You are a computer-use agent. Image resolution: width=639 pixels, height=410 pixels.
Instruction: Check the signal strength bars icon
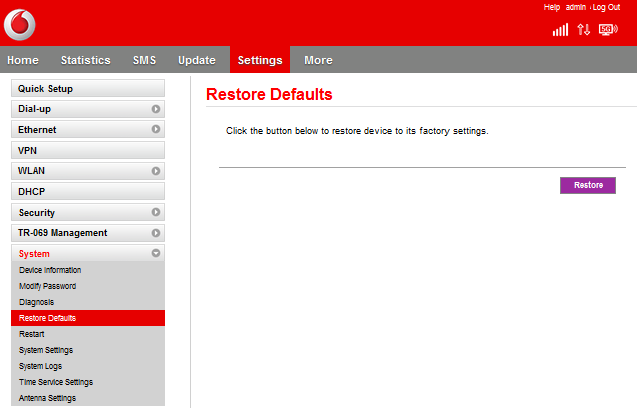[x=560, y=30]
